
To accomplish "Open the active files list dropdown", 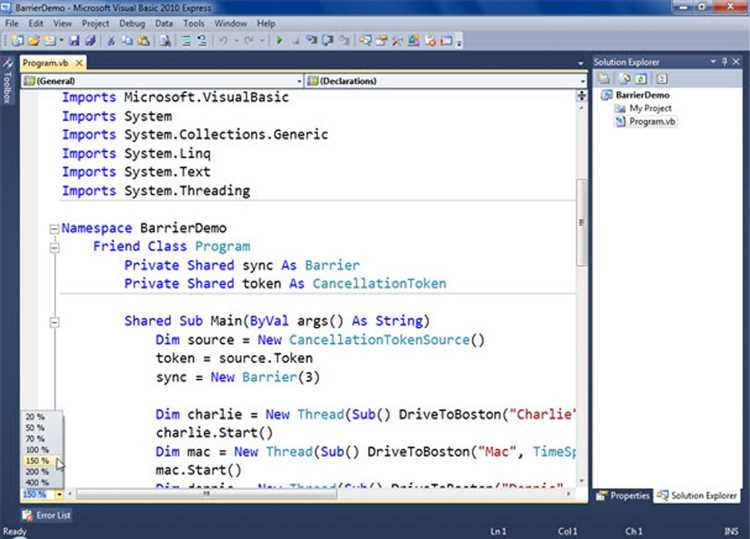I will [x=580, y=63].
